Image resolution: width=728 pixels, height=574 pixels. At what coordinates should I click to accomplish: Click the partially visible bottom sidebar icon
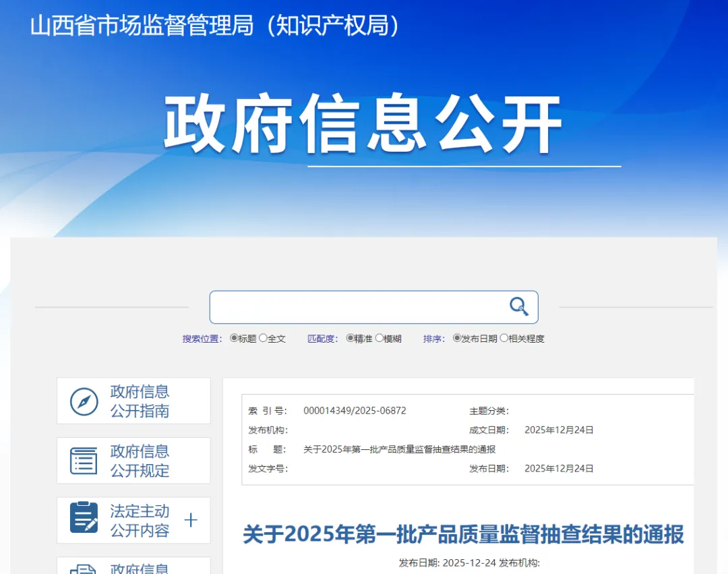(84, 569)
